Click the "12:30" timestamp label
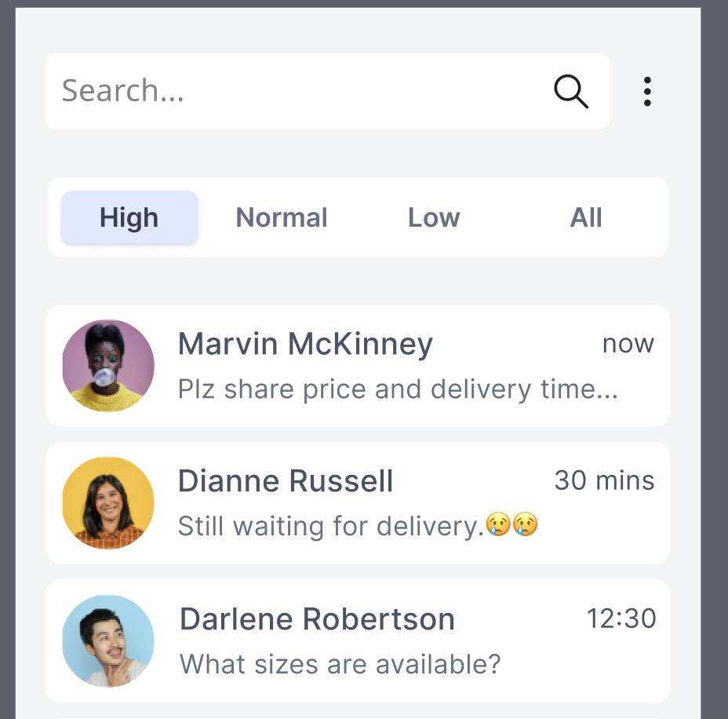Viewport: 728px width, 719px height. pos(621,619)
